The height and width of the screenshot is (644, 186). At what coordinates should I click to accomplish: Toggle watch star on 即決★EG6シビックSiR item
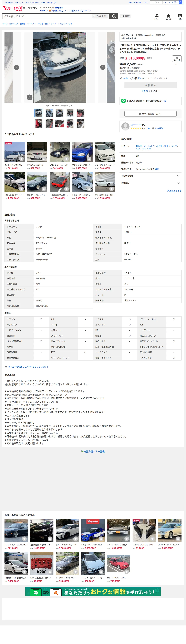(x=112, y=189)
